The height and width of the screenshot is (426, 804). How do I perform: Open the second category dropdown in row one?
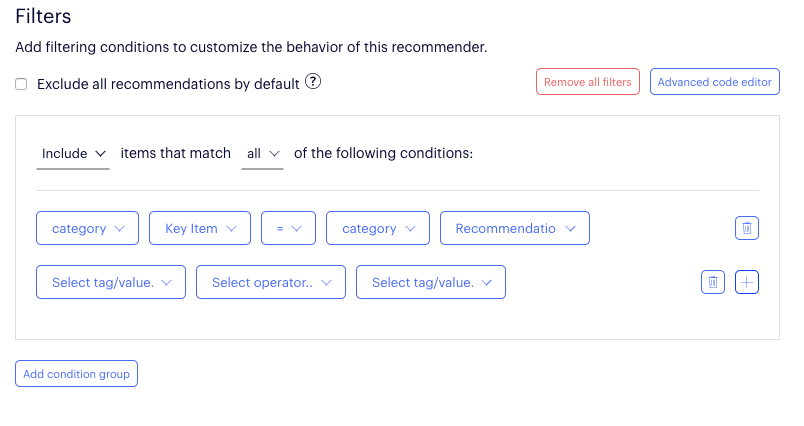(377, 229)
